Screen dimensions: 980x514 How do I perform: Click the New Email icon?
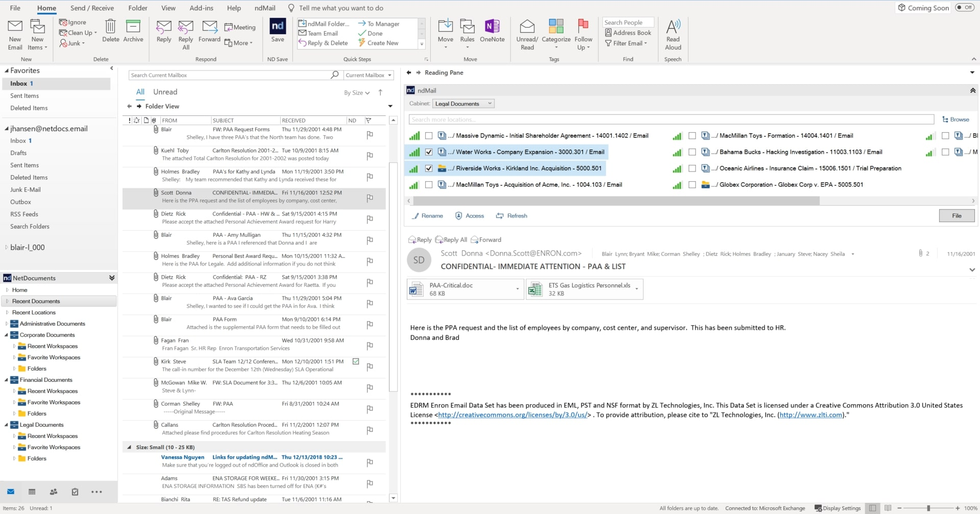(15, 35)
